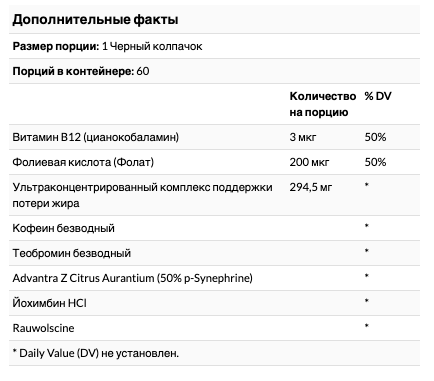Click the 'Daily Value (DV) не установлен' footnote
This screenshot has width=434, height=381.
coord(96,353)
